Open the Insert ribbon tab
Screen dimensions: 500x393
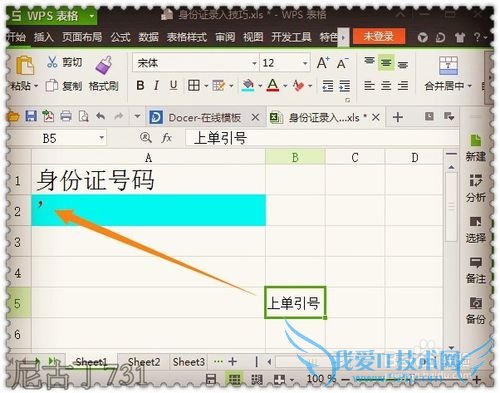point(44,37)
